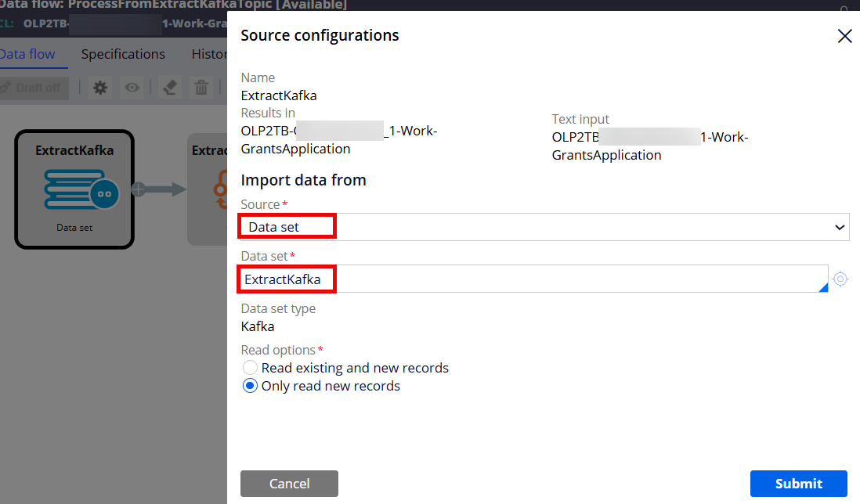Click the gear settings icon in toolbar

99,88
